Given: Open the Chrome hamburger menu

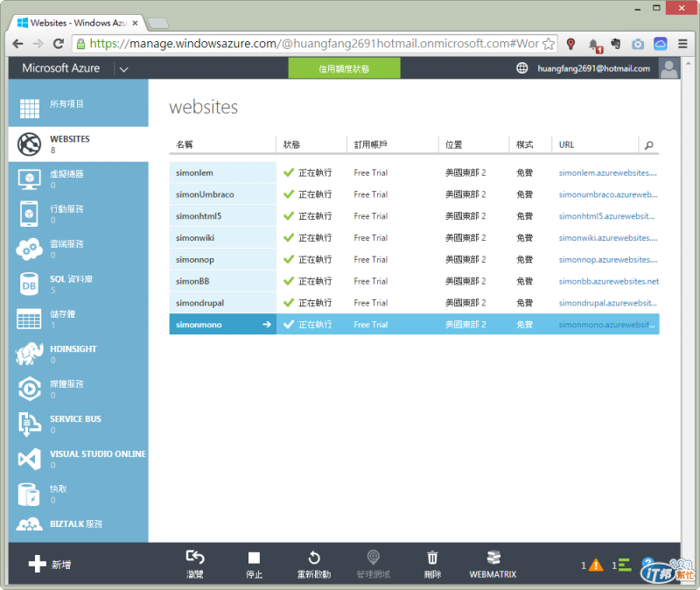Looking at the screenshot, I should [682, 43].
